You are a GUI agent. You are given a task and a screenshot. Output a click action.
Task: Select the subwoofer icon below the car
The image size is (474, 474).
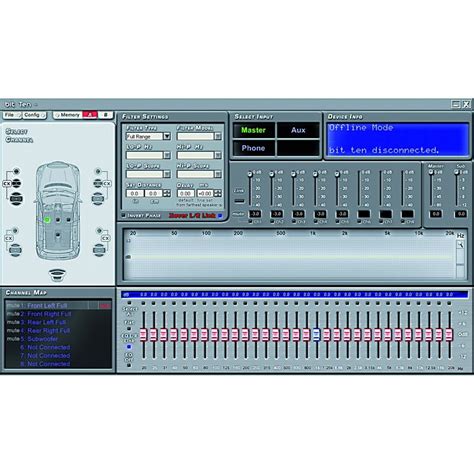(x=57, y=275)
